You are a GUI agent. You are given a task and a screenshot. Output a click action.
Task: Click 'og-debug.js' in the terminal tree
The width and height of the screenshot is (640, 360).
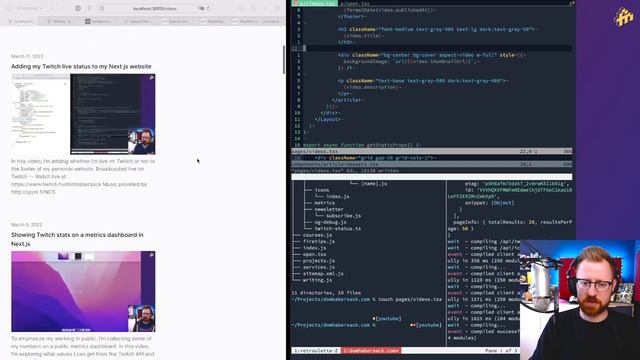(x=331, y=222)
